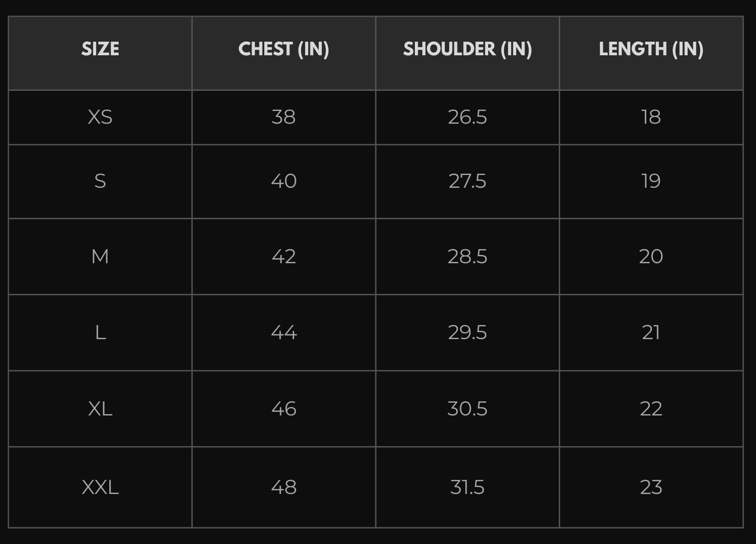The height and width of the screenshot is (544, 756).
Task: Click shoulder value 29.5 in L row
Action: pos(468,333)
